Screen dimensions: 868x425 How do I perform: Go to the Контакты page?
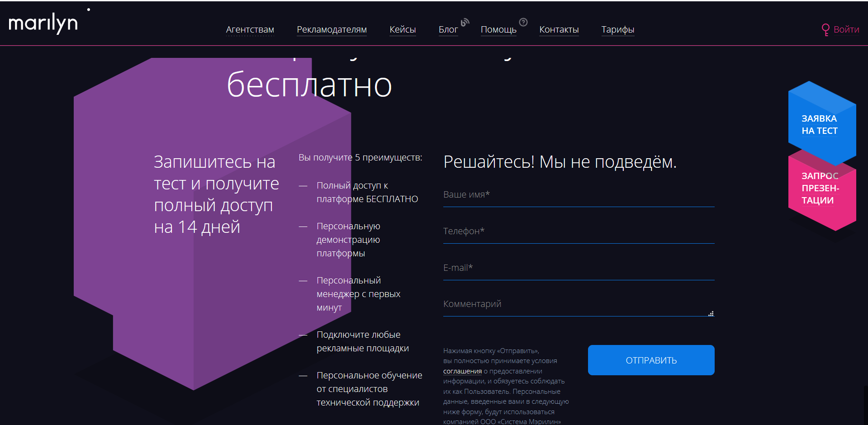(559, 29)
